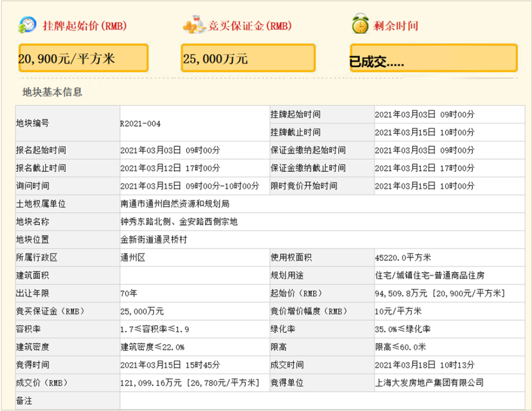Select the 20,900元/平方米 starting price box
The width and height of the screenshot is (532, 411).
click(x=84, y=58)
